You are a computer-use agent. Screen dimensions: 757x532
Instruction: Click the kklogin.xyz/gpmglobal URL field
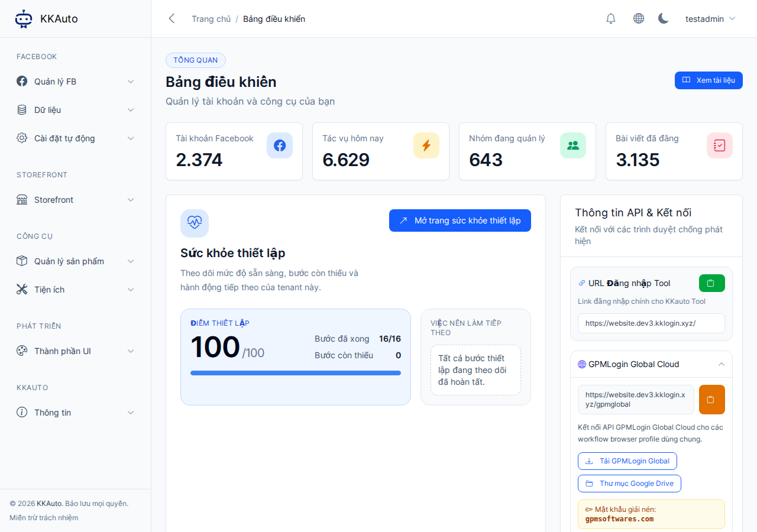[x=636, y=400]
